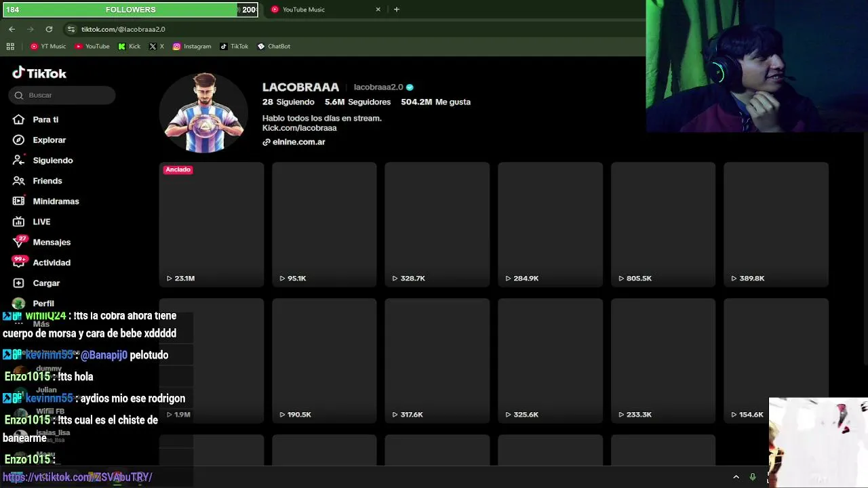Close the YouTube Music tab
868x488 pixels.
pos(378,9)
